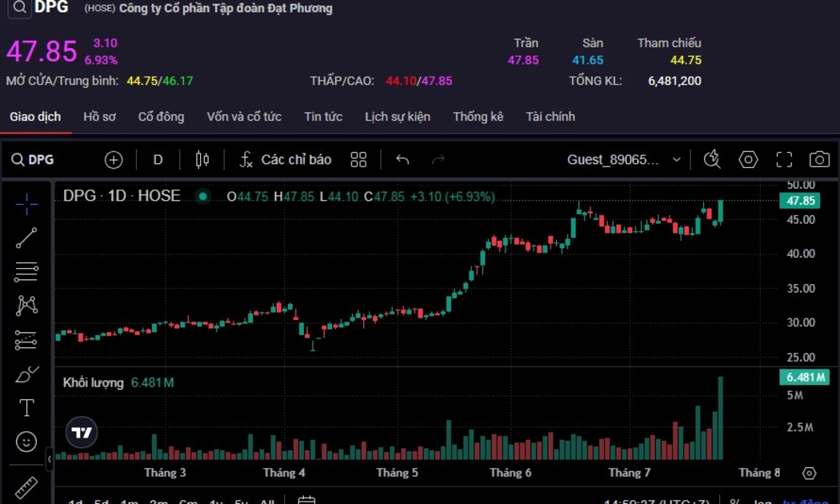Click the compare or add symbol plus icon
Screen dimensions: 840x504
(x=114, y=160)
